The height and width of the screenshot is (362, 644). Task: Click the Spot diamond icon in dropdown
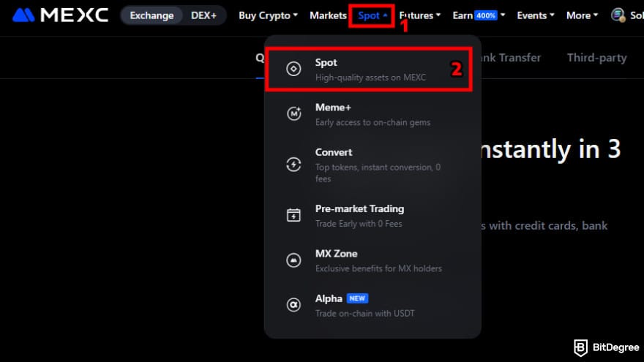point(293,69)
